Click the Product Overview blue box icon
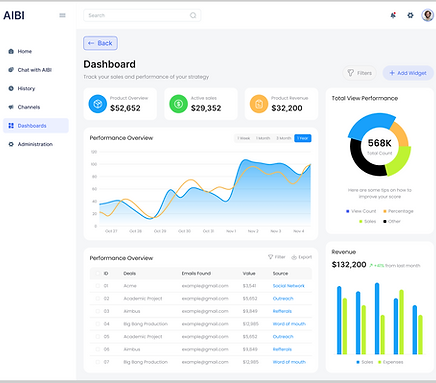 (98, 104)
